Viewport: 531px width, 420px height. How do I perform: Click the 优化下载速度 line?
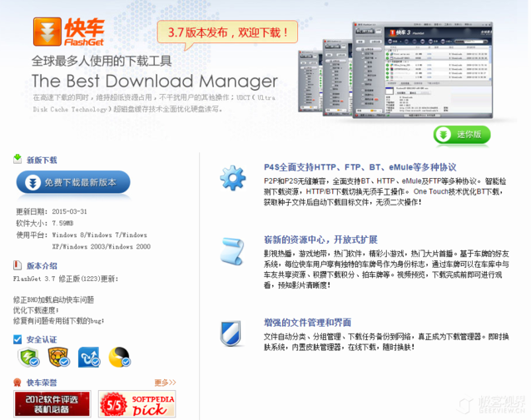click(36, 310)
